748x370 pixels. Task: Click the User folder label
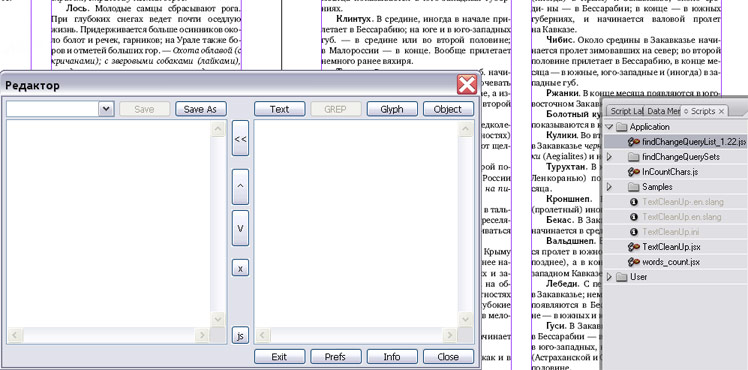coord(638,277)
